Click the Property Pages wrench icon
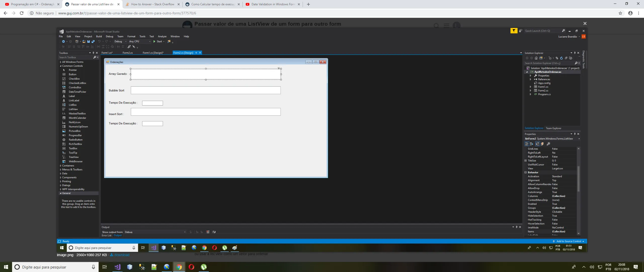 [548, 144]
